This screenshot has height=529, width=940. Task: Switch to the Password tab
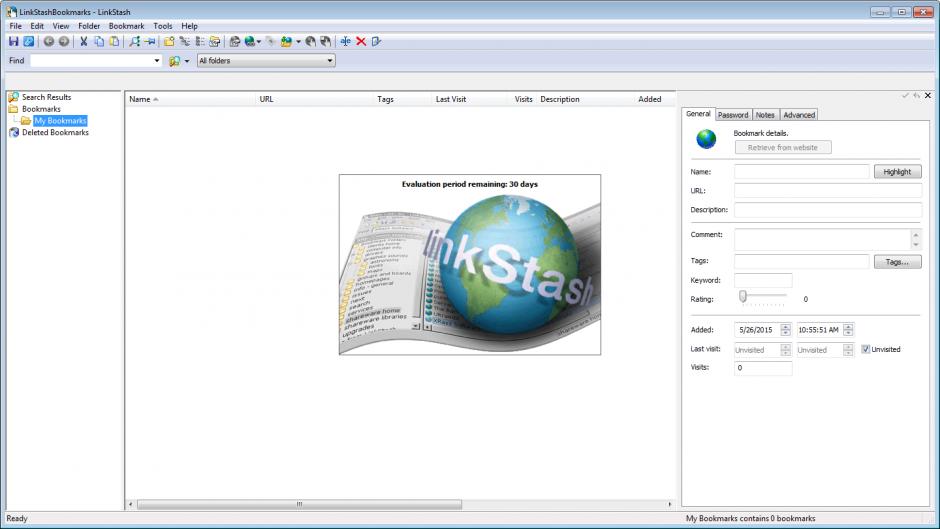tap(733, 115)
